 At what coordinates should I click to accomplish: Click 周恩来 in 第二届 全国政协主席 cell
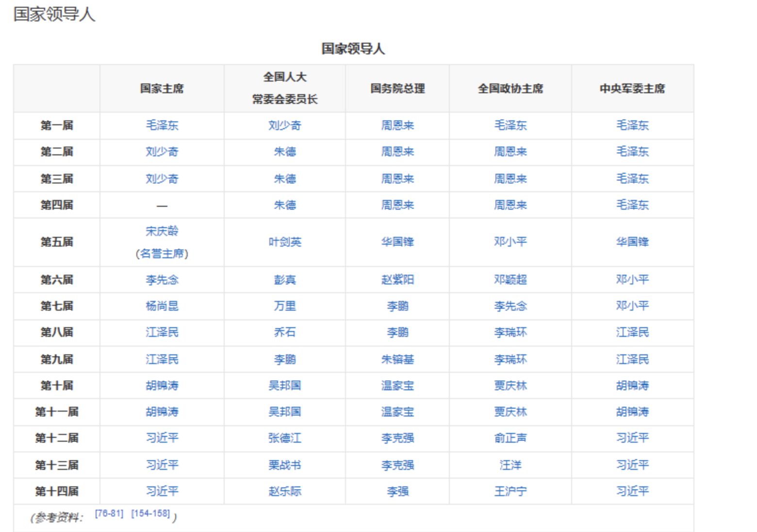[510, 151]
